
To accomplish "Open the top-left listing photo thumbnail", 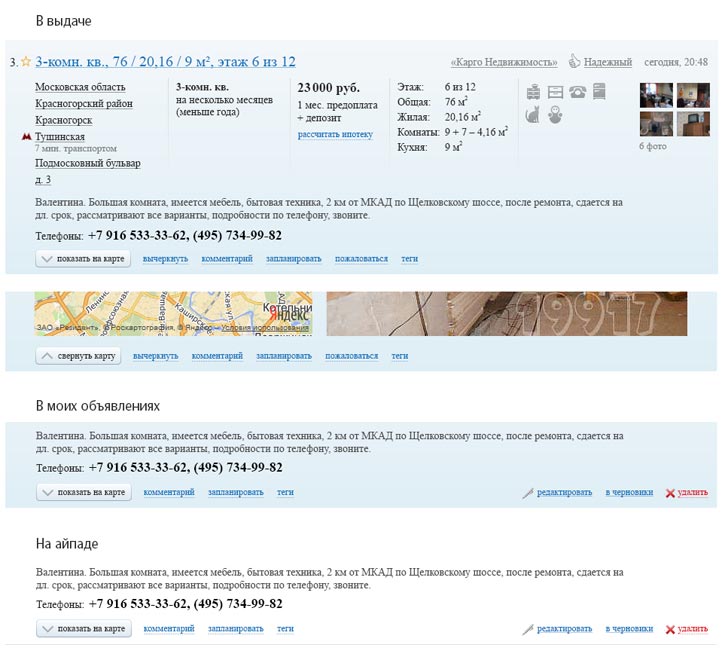I will point(655,95).
